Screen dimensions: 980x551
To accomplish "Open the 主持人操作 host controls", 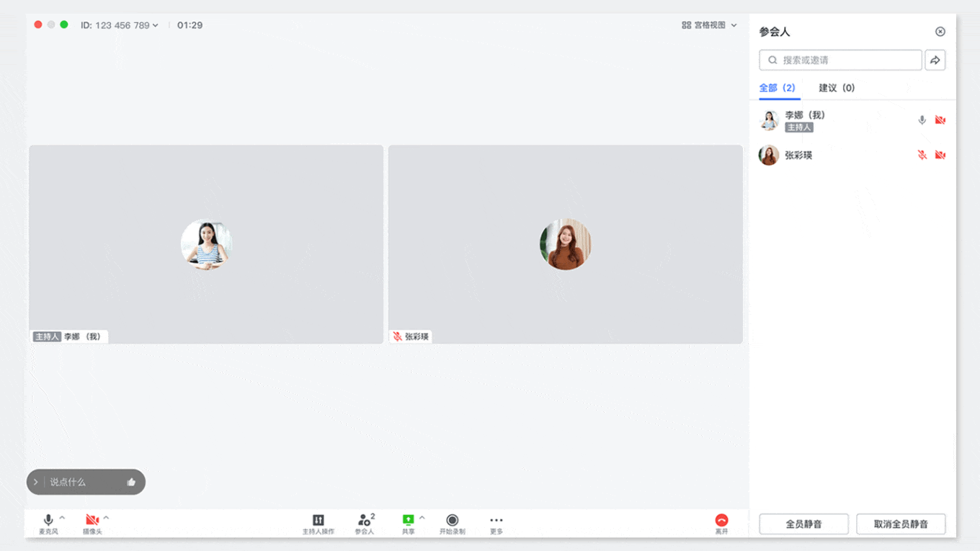I will (x=318, y=521).
